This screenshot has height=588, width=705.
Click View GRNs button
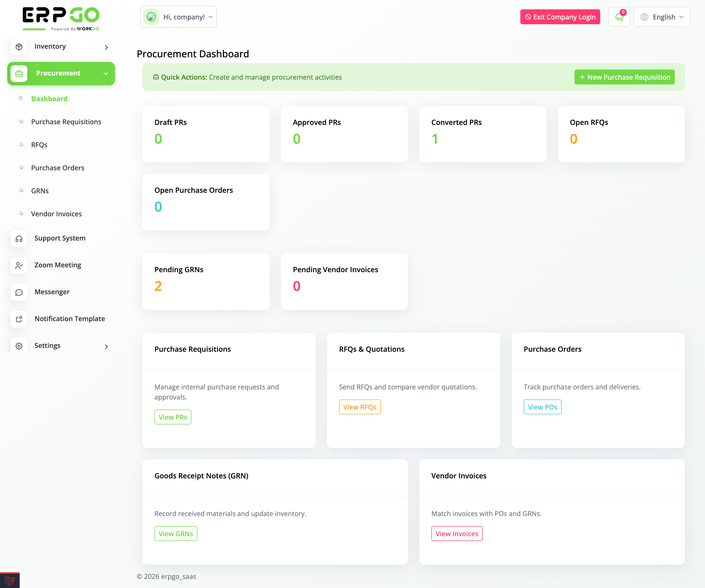click(x=176, y=534)
